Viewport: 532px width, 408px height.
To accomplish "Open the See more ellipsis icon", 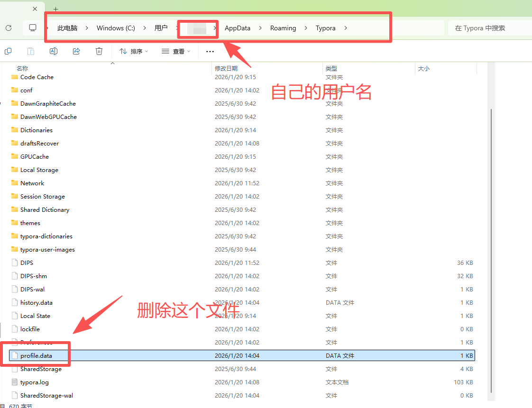I will click(x=210, y=51).
